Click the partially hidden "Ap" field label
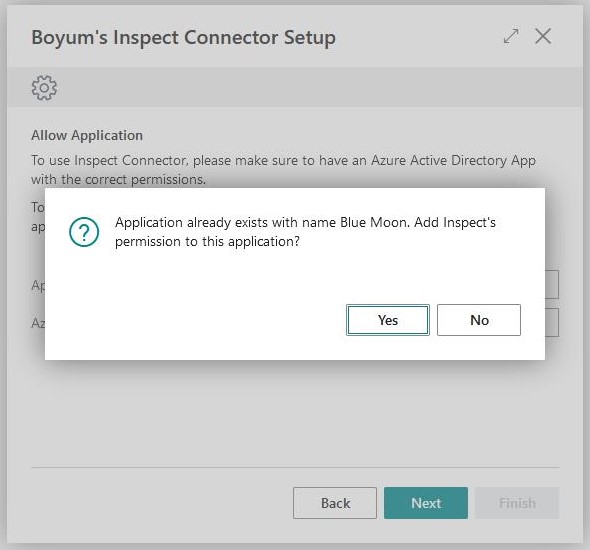The image size is (590, 550). (x=38, y=286)
